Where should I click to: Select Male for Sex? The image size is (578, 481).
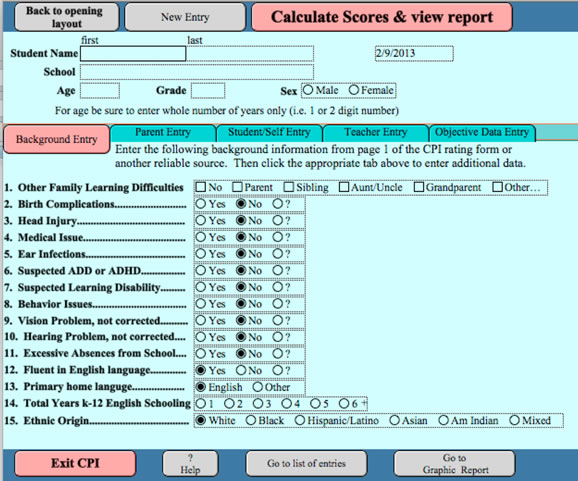pos(308,90)
